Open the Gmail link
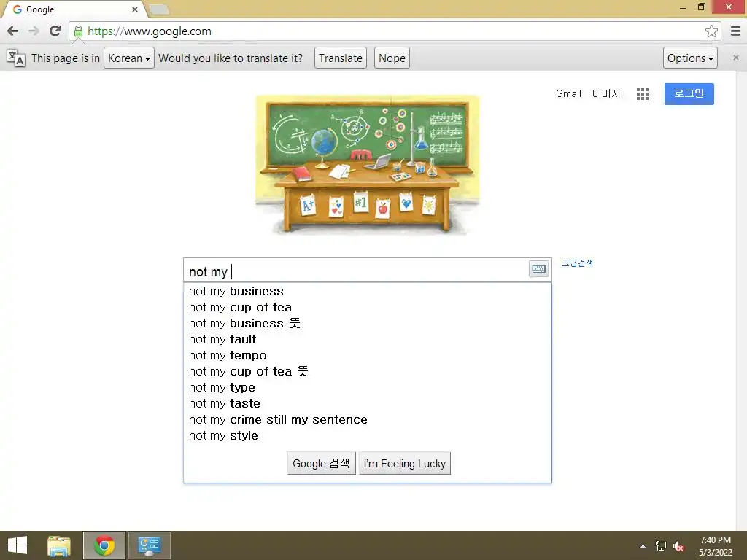 click(568, 94)
